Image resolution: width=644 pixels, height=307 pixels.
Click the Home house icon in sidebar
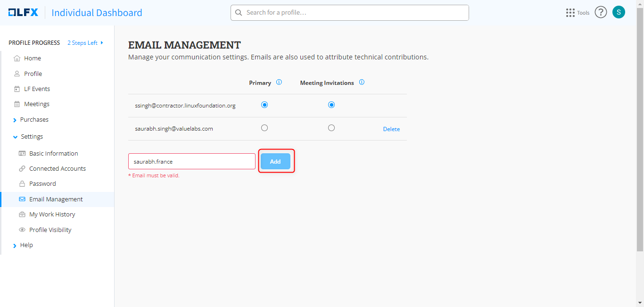pos(17,58)
